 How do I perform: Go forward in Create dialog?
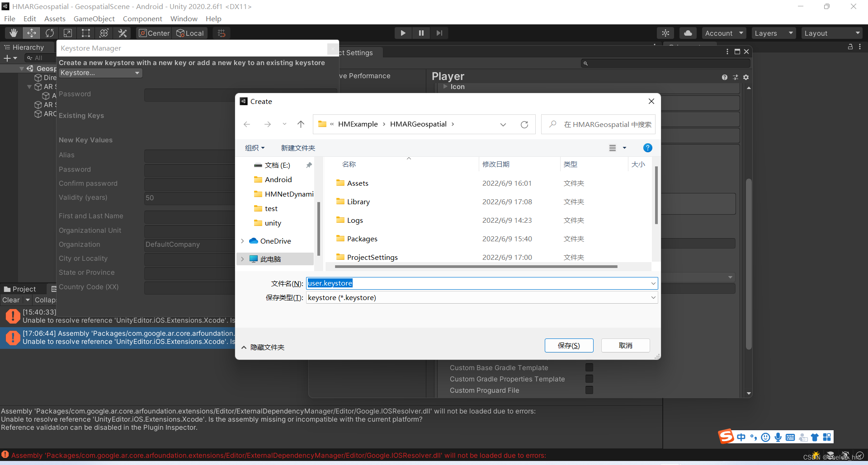[267, 124]
